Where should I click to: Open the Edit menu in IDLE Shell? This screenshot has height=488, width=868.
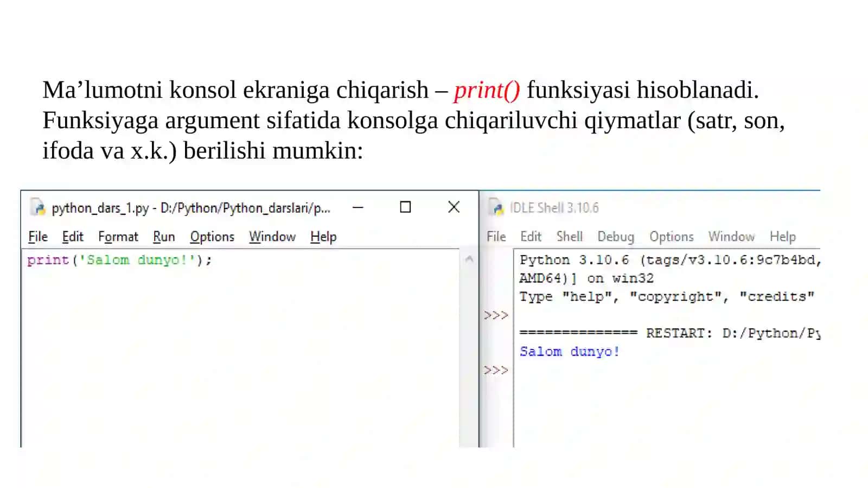[531, 237]
